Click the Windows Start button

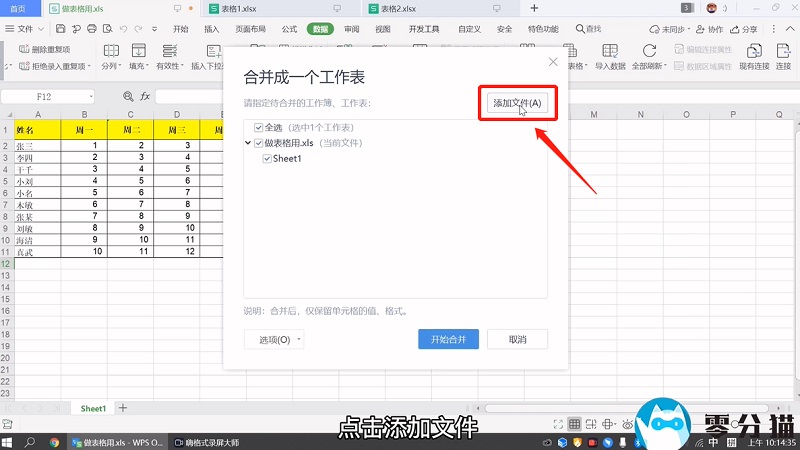point(10,441)
